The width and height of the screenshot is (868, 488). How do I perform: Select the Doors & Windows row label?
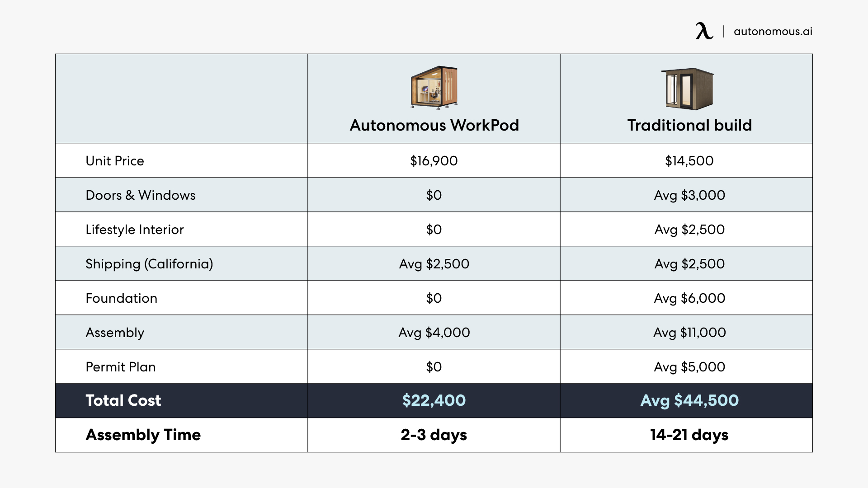point(141,195)
